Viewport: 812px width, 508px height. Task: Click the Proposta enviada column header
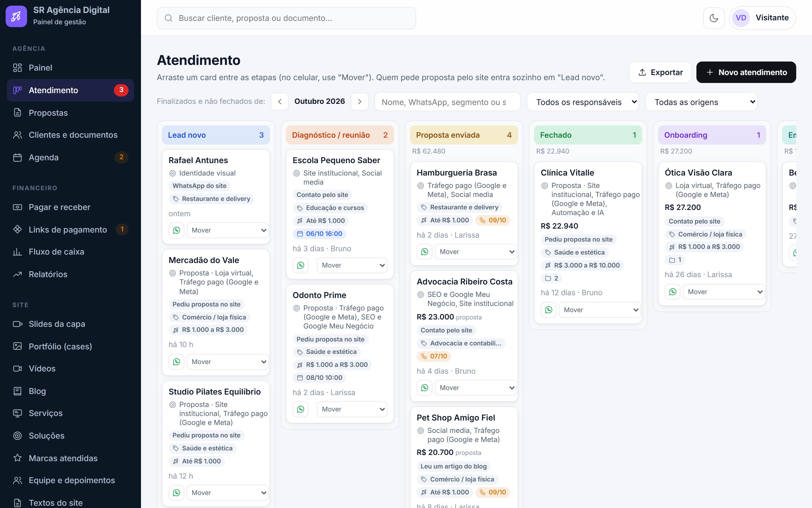coord(464,135)
